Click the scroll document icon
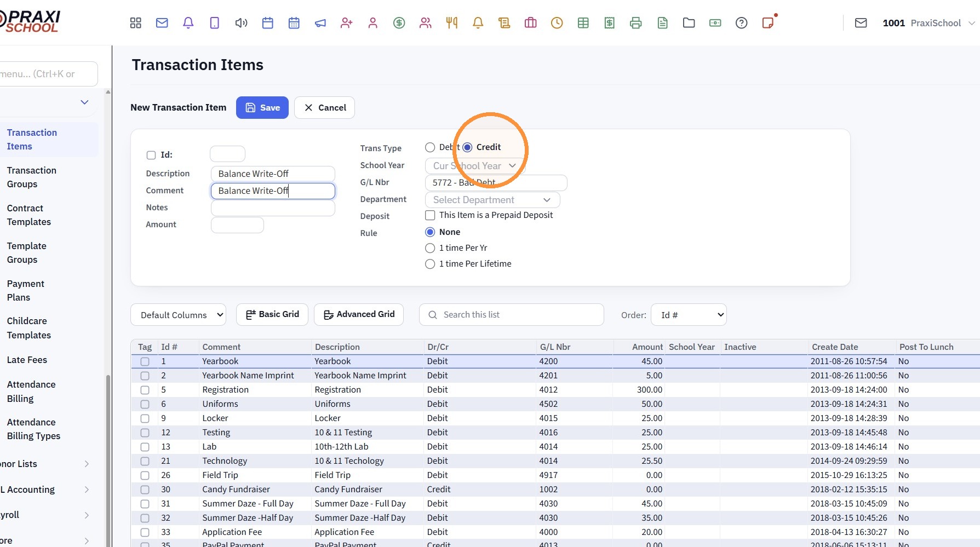The width and height of the screenshot is (980, 547). click(x=505, y=23)
